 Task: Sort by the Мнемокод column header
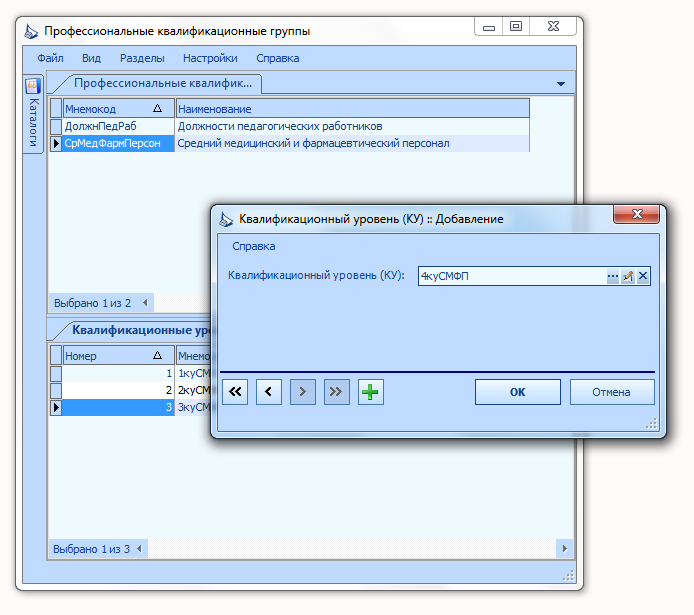coord(119,108)
